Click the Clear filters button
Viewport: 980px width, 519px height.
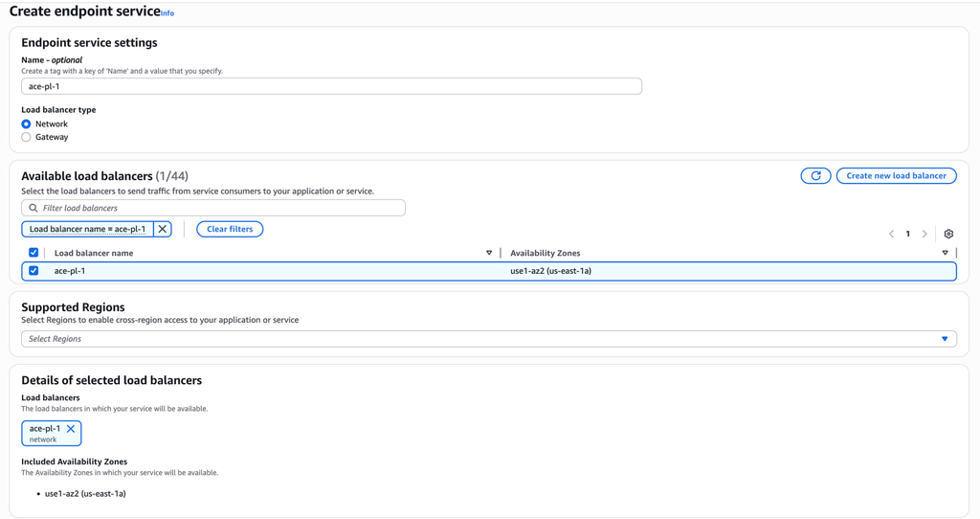click(x=230, y=229)
